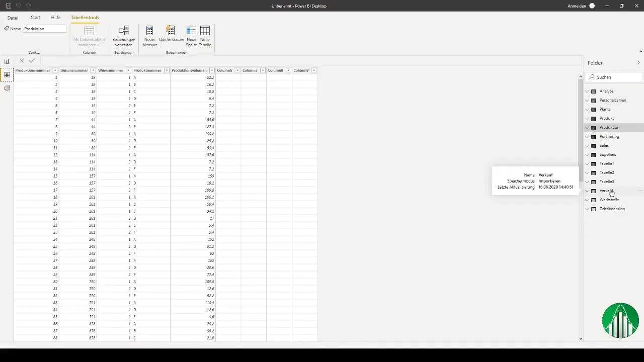Edit the table Name field
Image resolution: width=644 pixels, height=362 pixels.
coord(44,29)
